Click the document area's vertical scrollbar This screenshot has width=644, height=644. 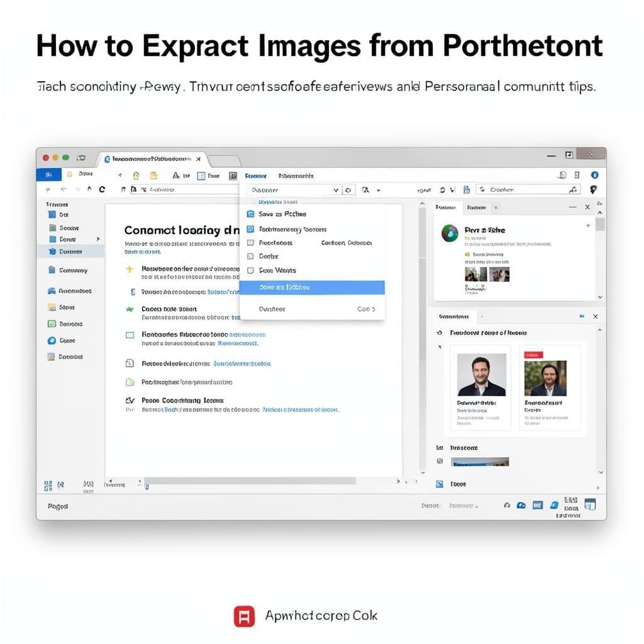pos(422,337)
